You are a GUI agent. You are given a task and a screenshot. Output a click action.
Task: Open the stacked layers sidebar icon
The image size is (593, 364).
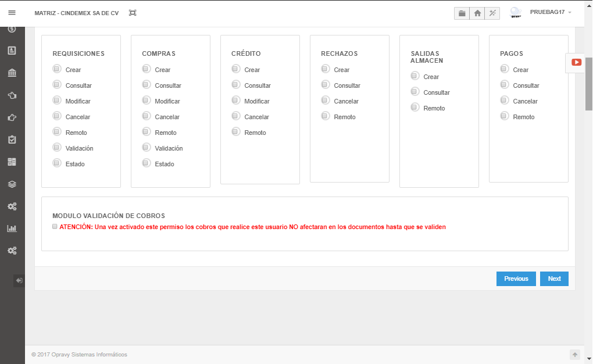12,184
